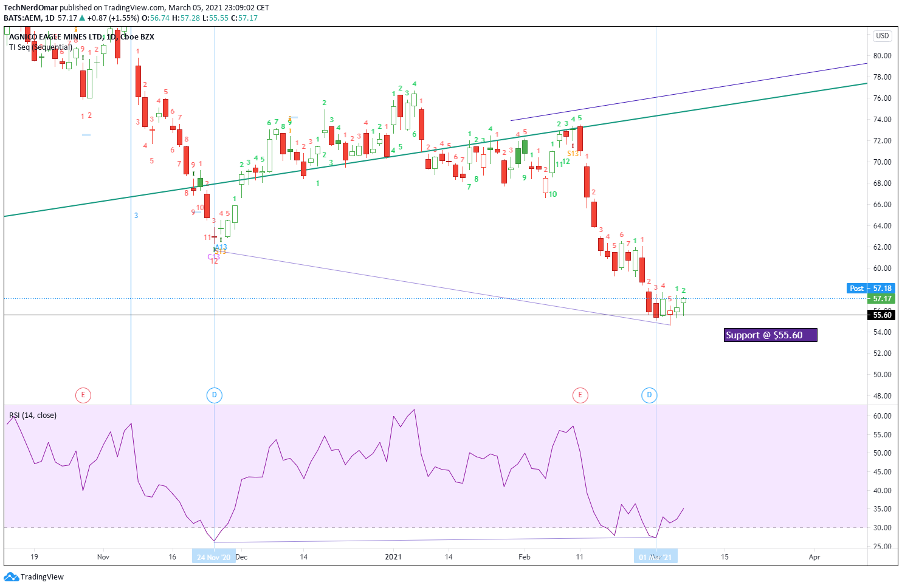
Task: Click the TechNerdOmar author name
Action: 30,8
